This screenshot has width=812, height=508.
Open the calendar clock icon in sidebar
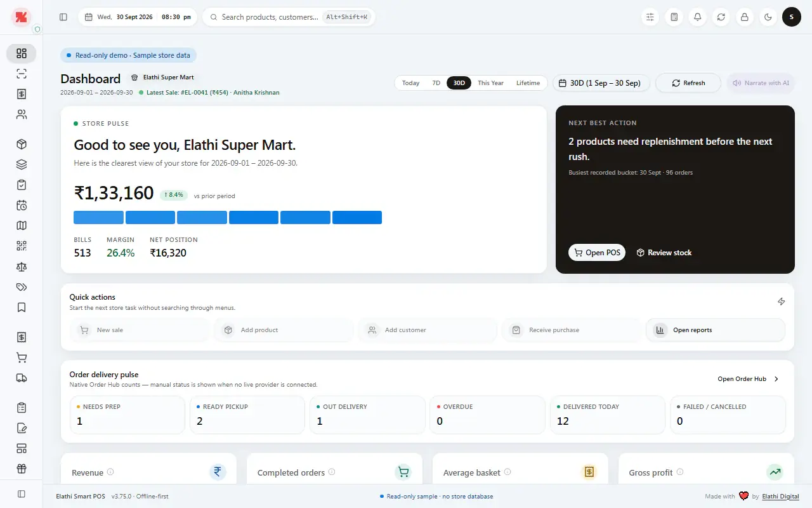[x=22, y=205]
